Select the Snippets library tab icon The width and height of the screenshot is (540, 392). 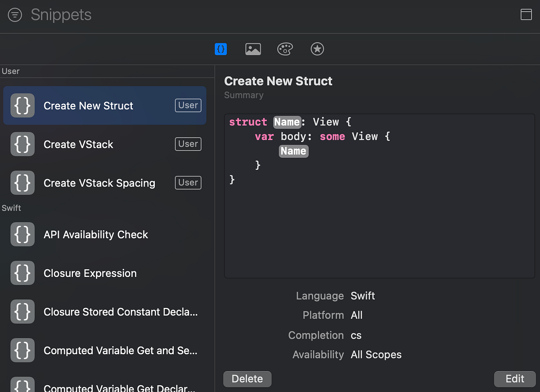pyautogui.click(x=220, y=49)
